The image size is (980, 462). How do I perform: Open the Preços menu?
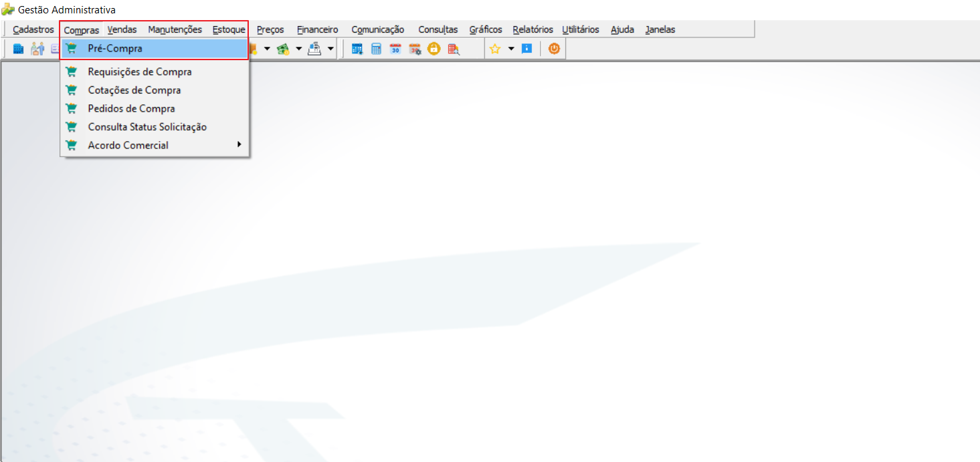click(270, 29)
